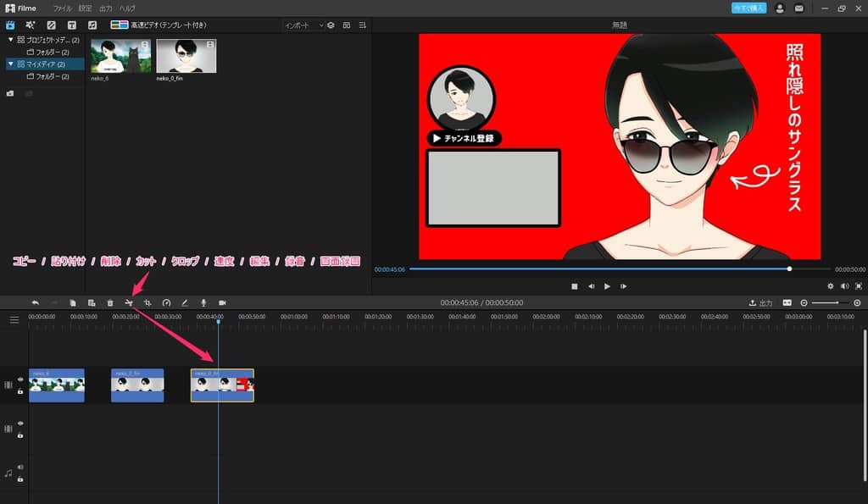Open the user account icon
This screenshot has height=504, width=868.
tap(780, 8)
